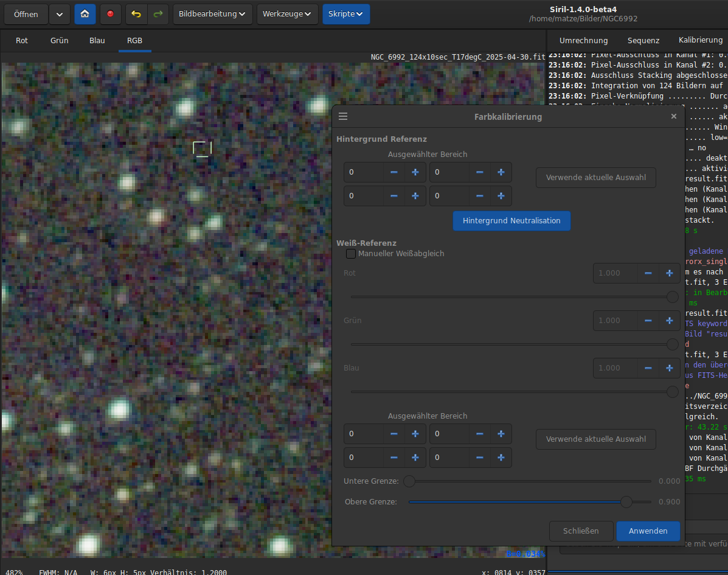Expand the arrow next to Öffnen
728x575 pixels.
59,14
